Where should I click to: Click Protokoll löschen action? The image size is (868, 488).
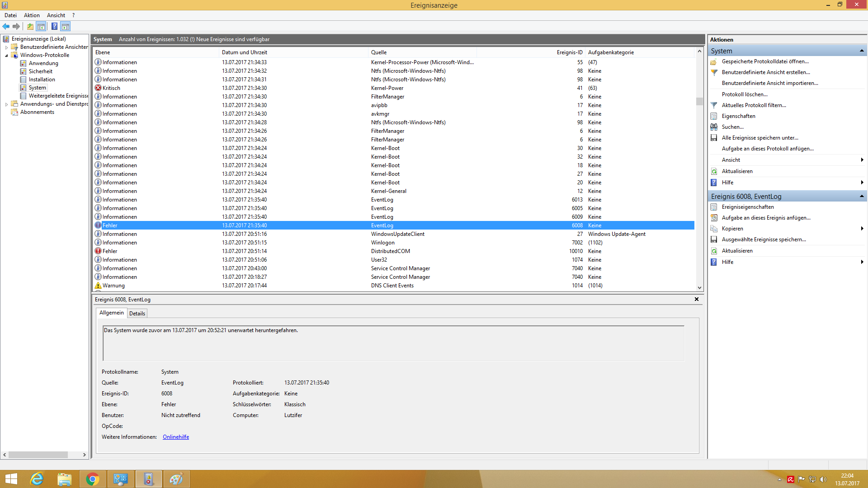(744, 94)
